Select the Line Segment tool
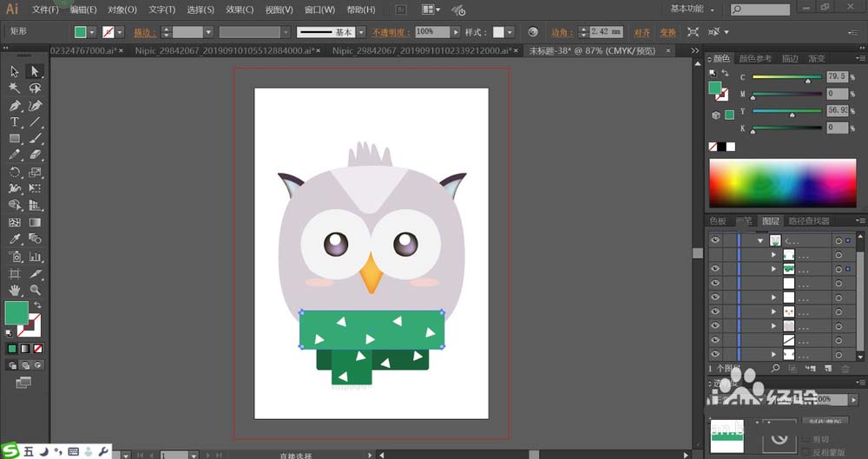 click(35, 121)
